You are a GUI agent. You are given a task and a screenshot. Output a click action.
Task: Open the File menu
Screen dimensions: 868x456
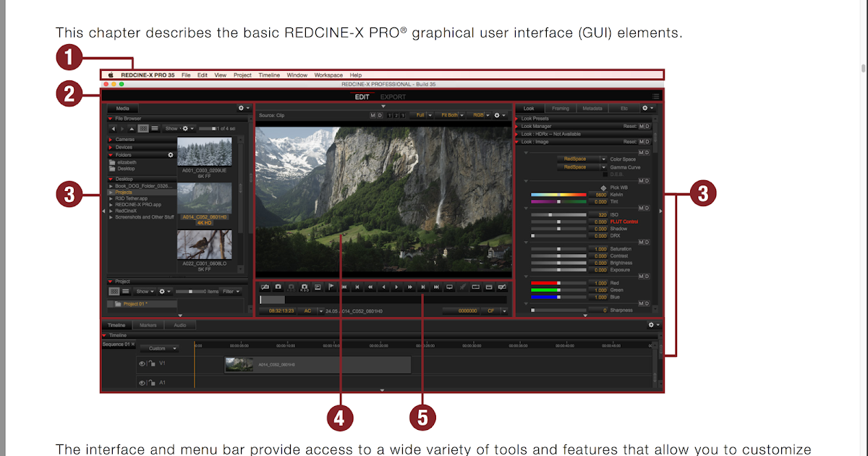pyautogui.click(x=186, y=75)
